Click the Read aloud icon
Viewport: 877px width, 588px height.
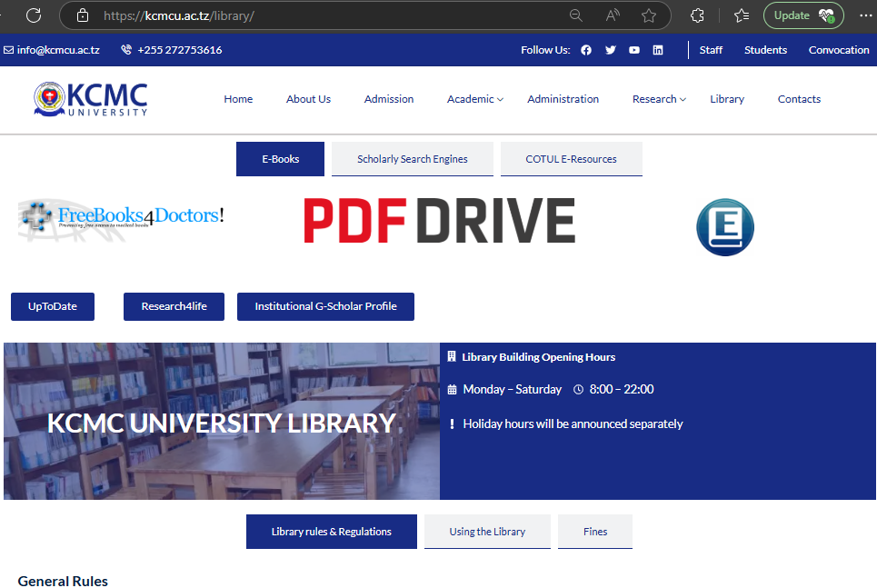(613, 15)
